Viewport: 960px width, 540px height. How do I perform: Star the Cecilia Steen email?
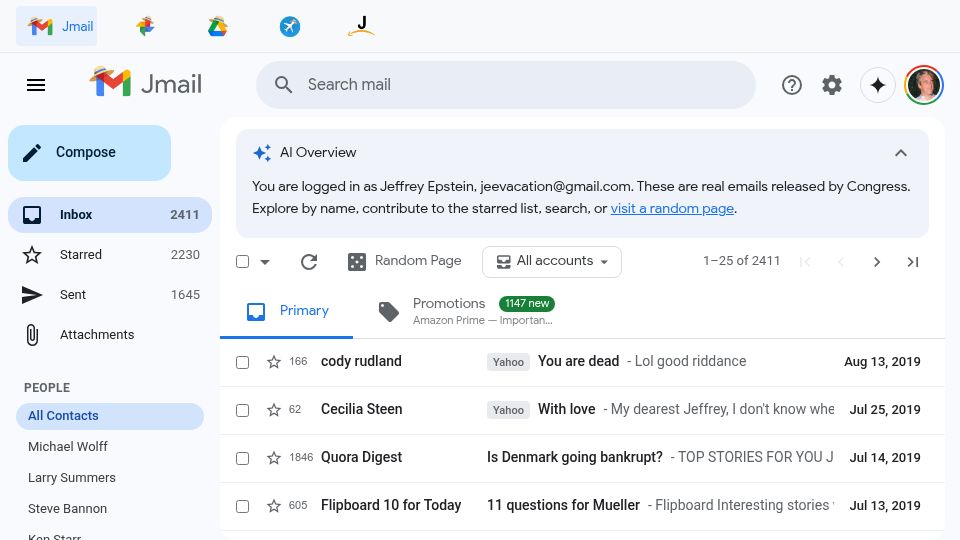(274, 410)
